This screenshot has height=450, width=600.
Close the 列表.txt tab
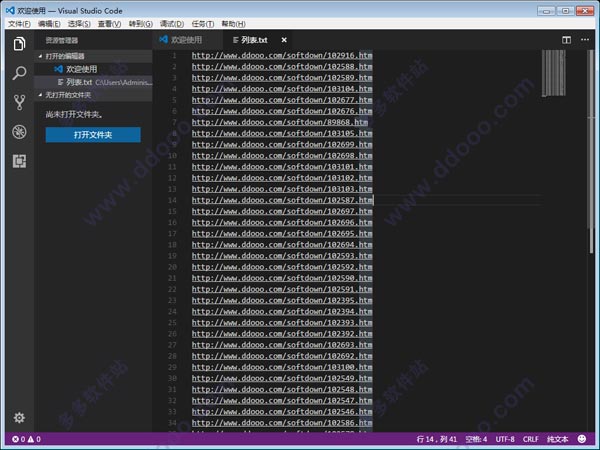(284, 40)
